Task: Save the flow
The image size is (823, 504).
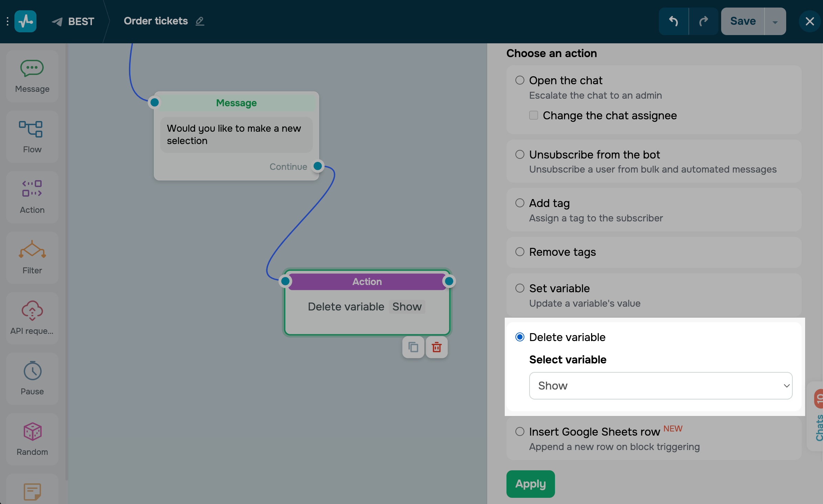Action: point(743,21)
